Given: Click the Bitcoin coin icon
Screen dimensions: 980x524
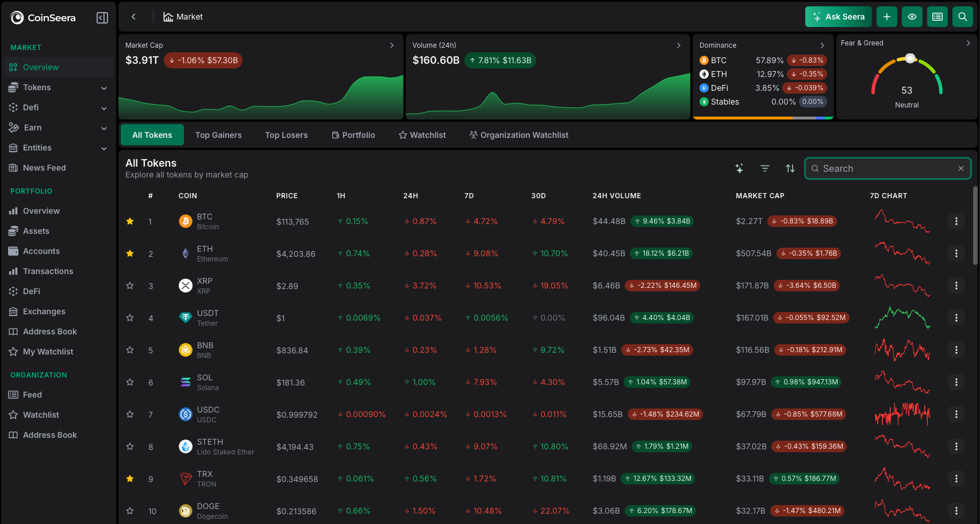Looking at the screenshot, I should 186,221.
